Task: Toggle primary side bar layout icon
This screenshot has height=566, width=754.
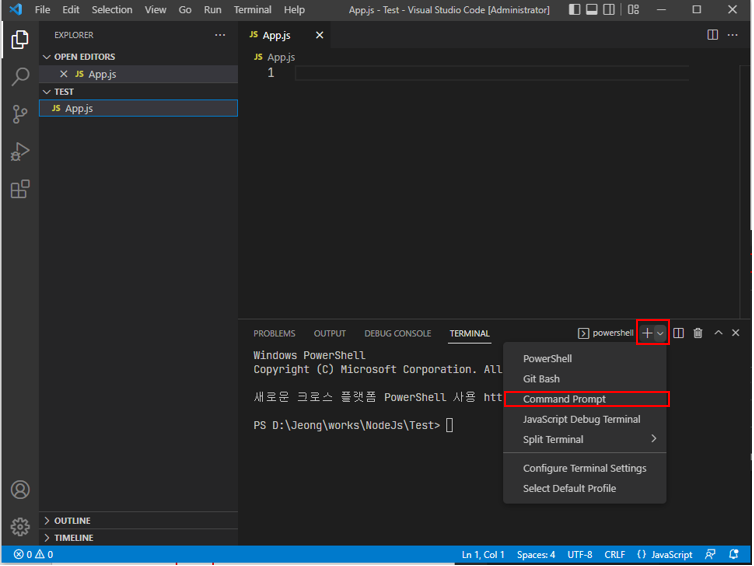Action: click(x=574, y=9)
